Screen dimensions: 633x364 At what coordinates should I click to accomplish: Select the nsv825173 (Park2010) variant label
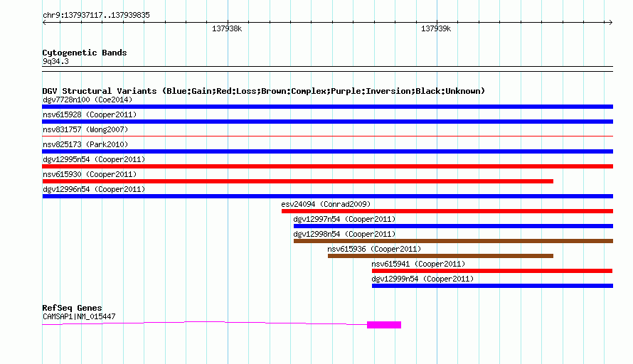click(85, 144)
